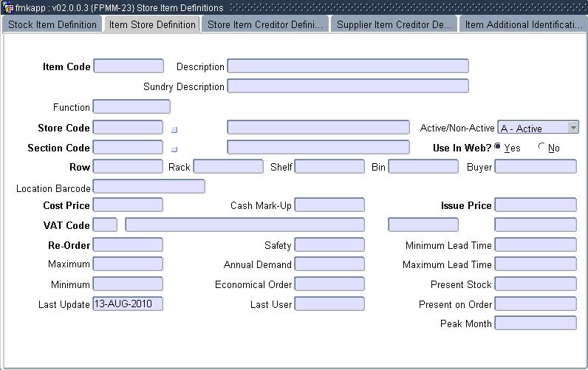The width and height of the screenshot is (588, 370).
Task: Go to the Supplier Item Creditor tab
Action: pyautogui.click(x=394, y=24)
